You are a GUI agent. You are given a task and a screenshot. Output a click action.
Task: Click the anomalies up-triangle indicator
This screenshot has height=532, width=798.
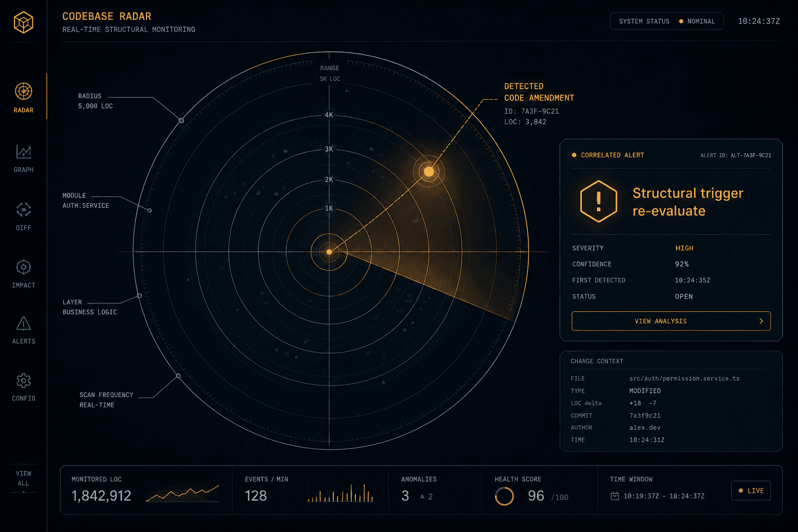coord(422,496)
